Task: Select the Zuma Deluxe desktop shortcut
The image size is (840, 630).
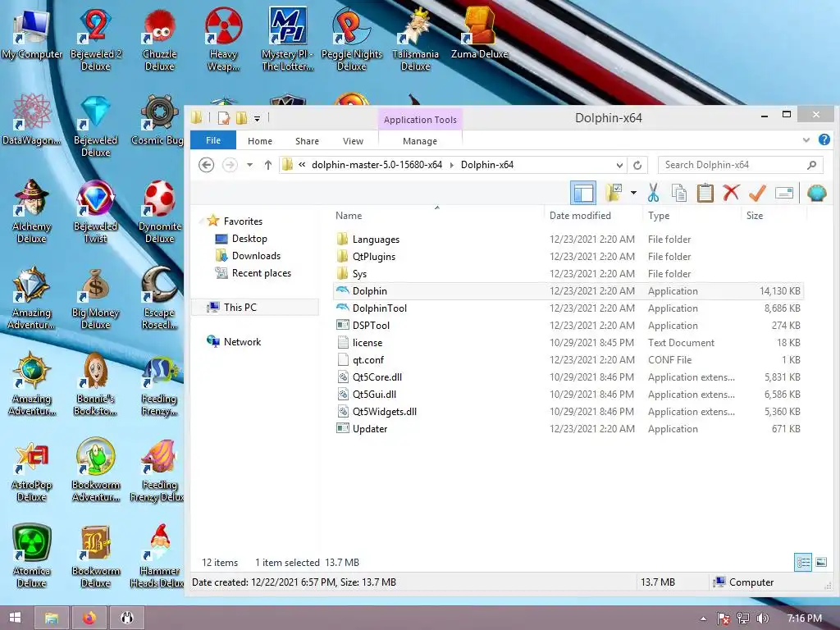Action: click(x=479, y=33)
